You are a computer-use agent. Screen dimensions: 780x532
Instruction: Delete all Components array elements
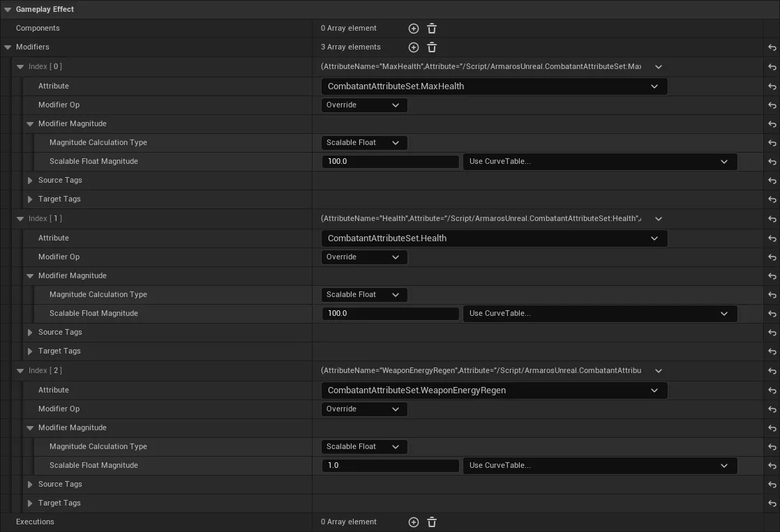coord(431,28)
